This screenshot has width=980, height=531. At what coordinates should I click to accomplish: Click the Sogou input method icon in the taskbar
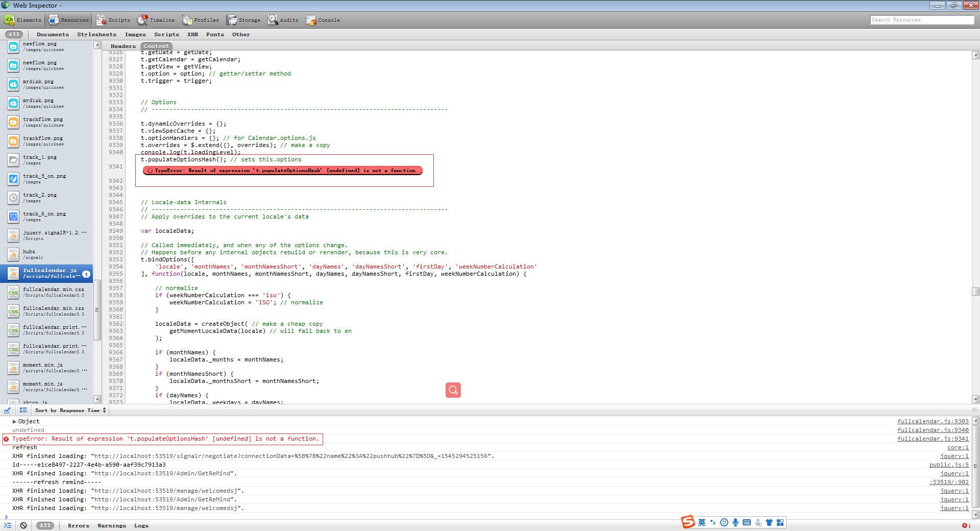[x=687, y=522]
